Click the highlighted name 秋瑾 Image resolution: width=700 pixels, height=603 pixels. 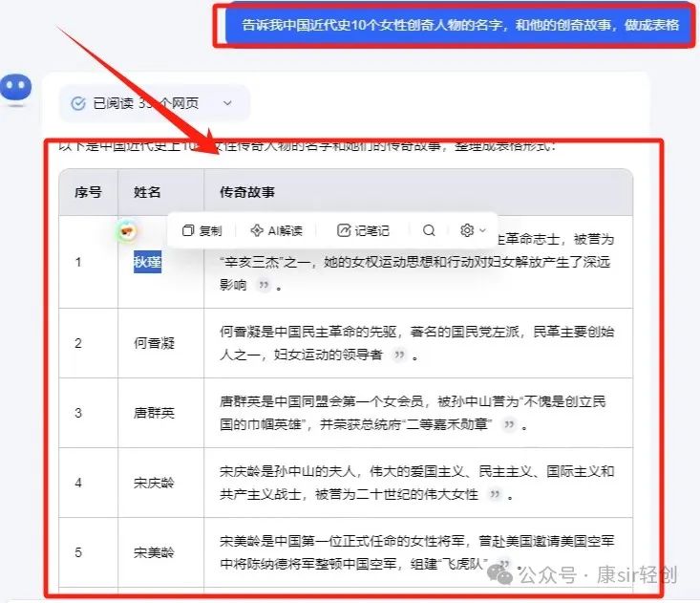click(x=147, y=263)
